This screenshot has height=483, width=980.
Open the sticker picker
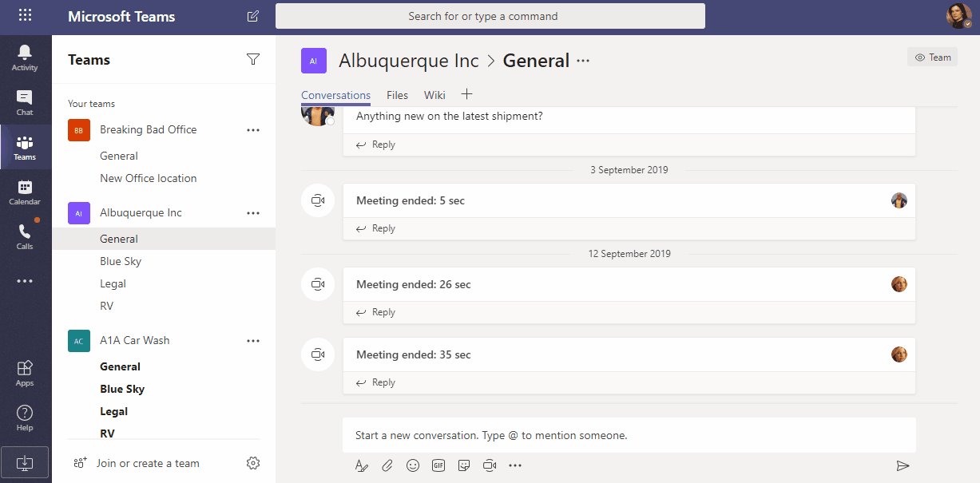464,465
